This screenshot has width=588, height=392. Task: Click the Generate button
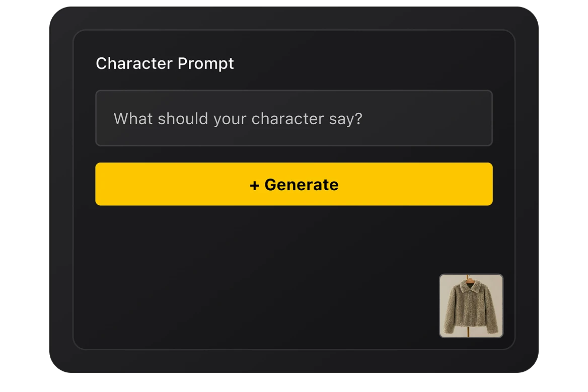coord(294,184)
